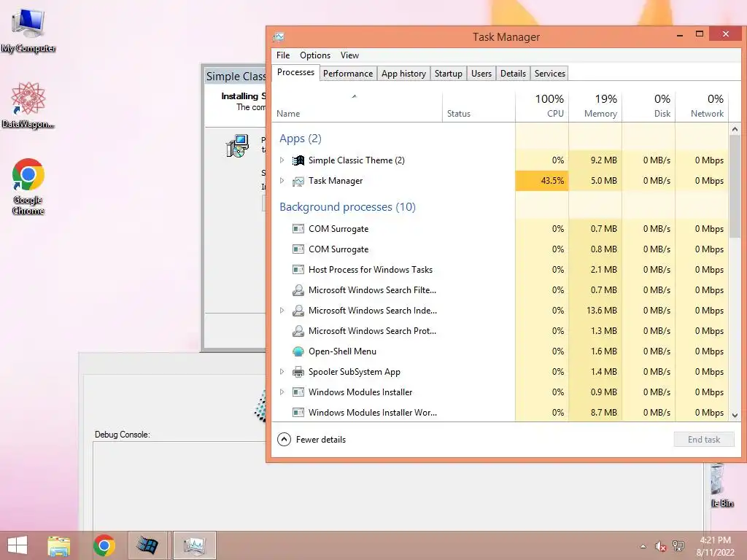Image resolution: width=747 pixels, height=560 pixels.
Task: Click Microsoft Windows Search Filter Host icon
Action: [298, 290]
